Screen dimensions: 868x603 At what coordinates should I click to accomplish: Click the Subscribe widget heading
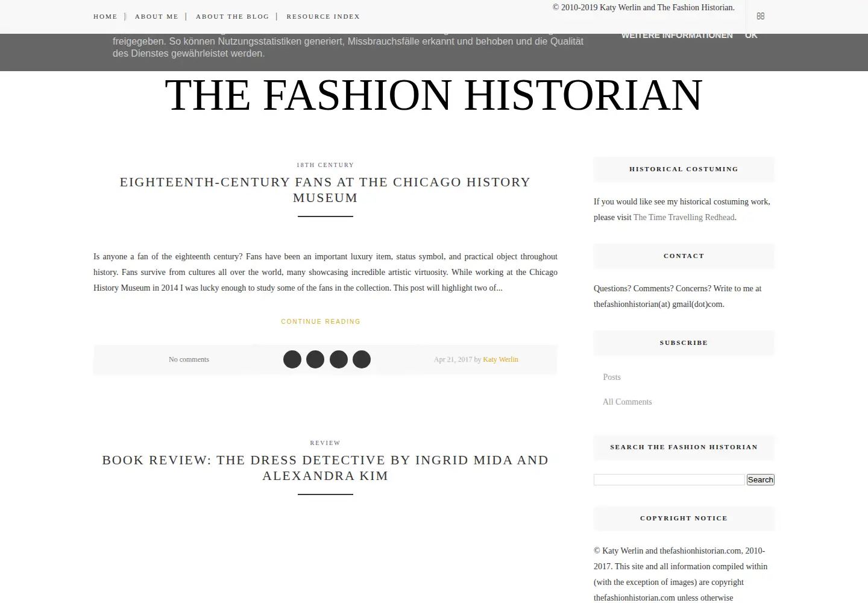point(684,343)
